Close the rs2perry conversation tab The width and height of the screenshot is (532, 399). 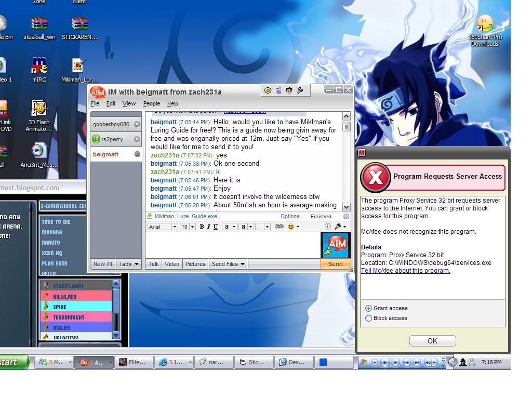click(137, 139)
